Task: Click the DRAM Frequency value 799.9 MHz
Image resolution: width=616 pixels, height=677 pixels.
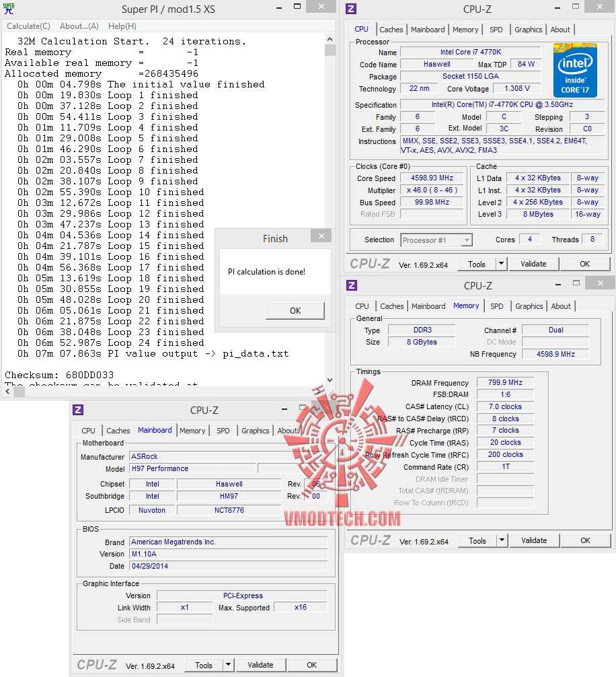Action: pos(505,382)
